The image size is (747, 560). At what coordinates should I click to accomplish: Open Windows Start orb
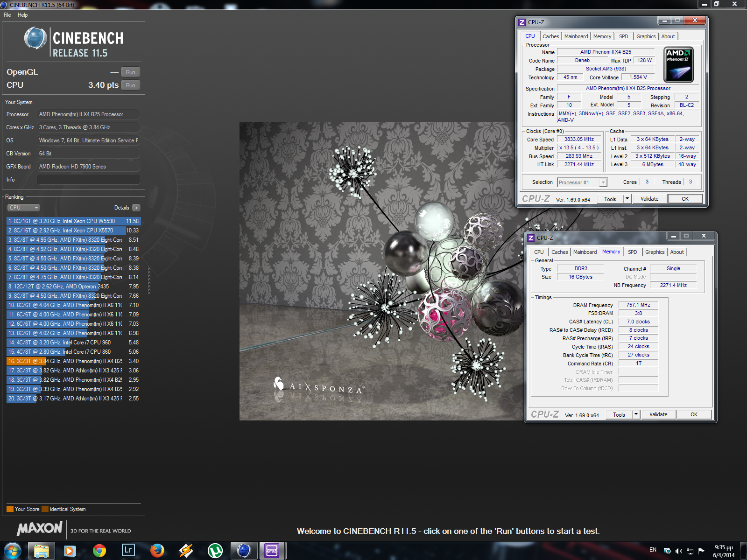click(13, 551)
